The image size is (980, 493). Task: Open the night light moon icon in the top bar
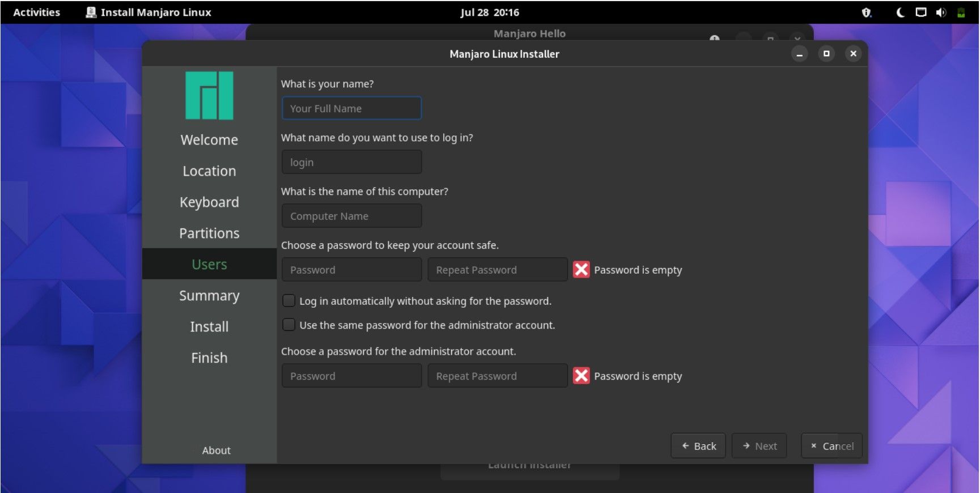point(900,12)
